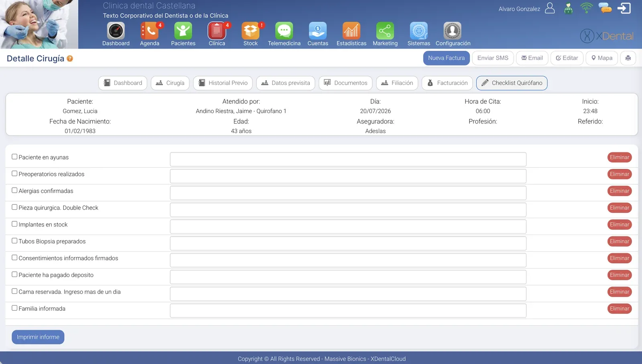The image size is (642, 364).
Task: Click the date 20/07/2026
Action: click(375, 111)
